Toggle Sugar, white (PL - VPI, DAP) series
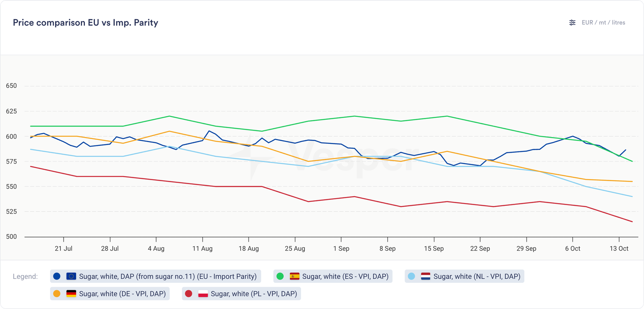This screenshot has width=644, height=309. click(254, 294)
